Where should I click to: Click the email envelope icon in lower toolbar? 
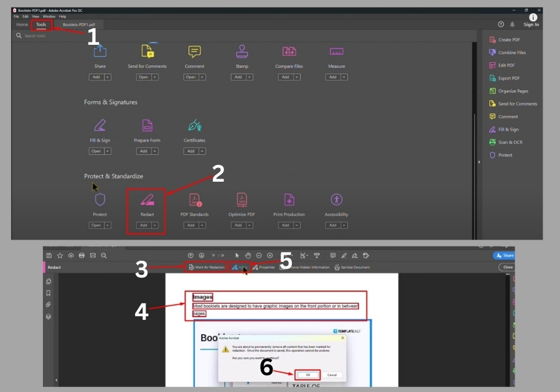pos(93,255)
